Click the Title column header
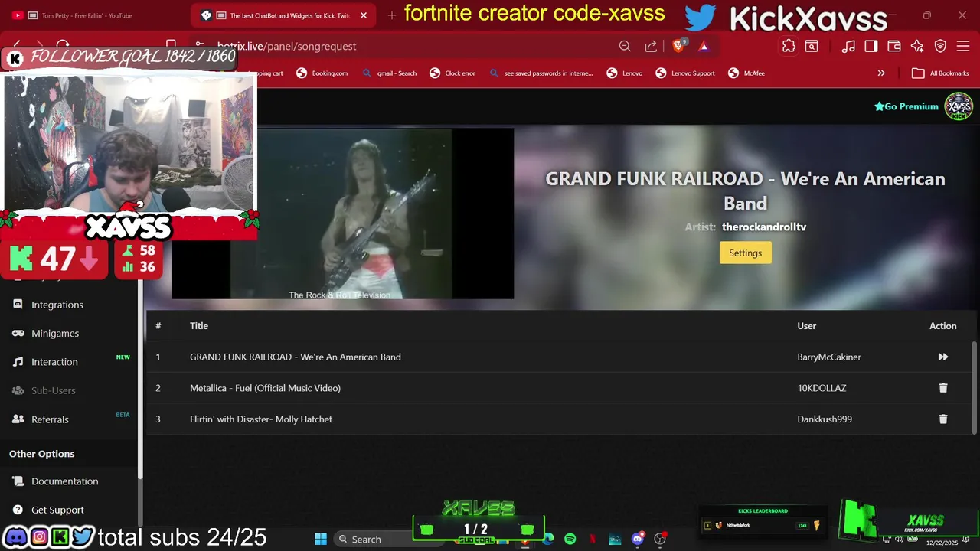The width and height of the screenshot is (980, 551). (x=199, y=326)
